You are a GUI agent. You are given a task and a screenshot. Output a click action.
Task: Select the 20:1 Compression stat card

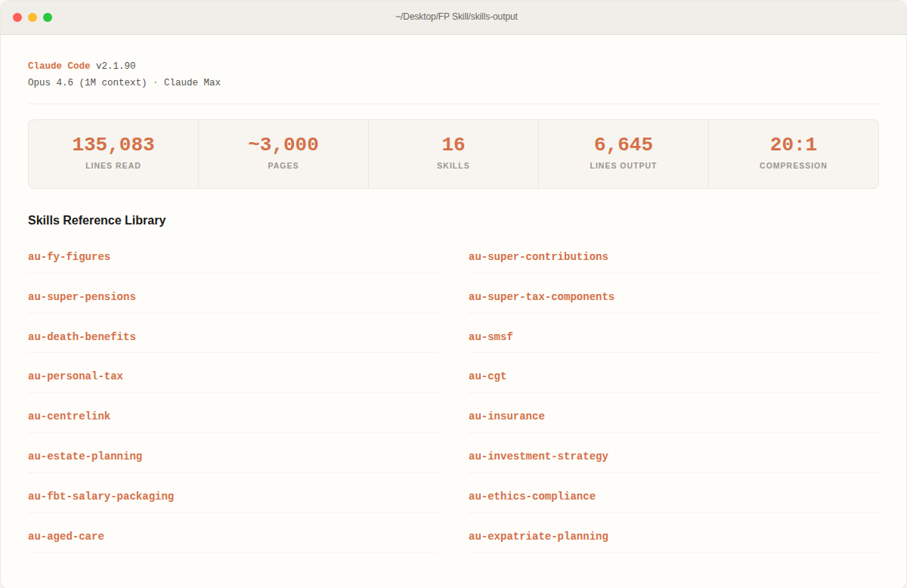point(794,153)
